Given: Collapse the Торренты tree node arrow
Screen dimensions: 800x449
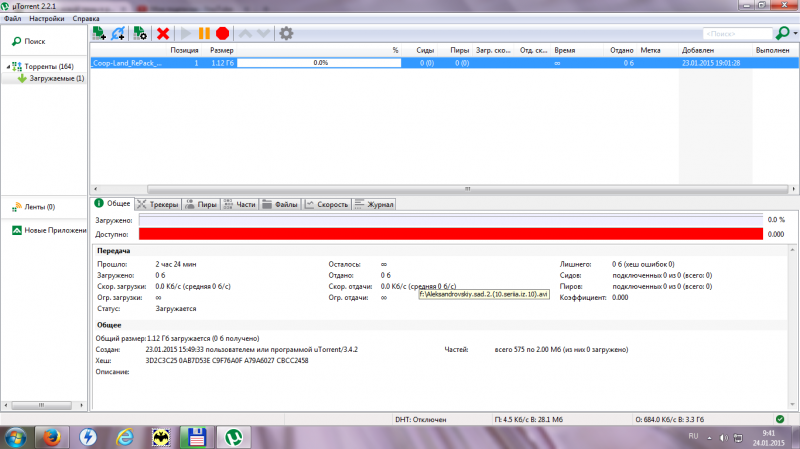Looking at the screenshot, I should click(x=8, y=66).
